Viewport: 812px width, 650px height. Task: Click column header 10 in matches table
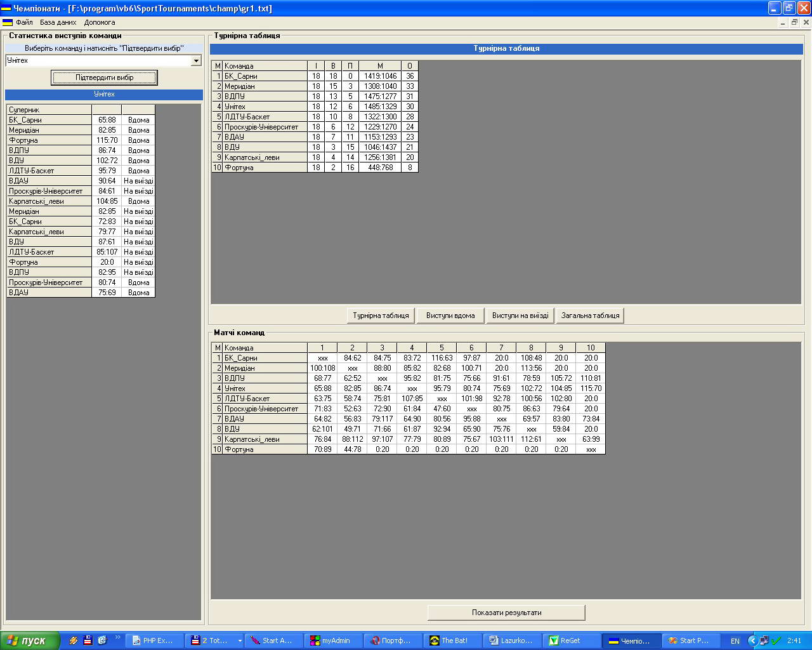click(591, 348)
